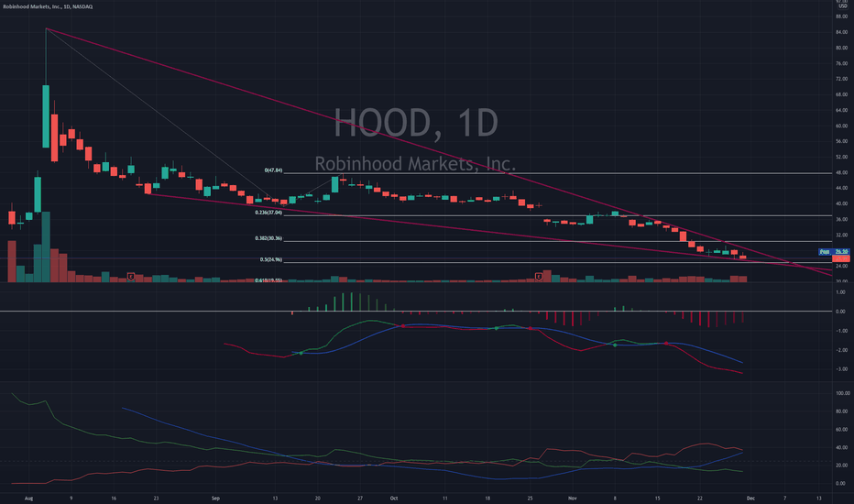
Task: Click the tallest green volume bar
Action: tap(46, 247)
